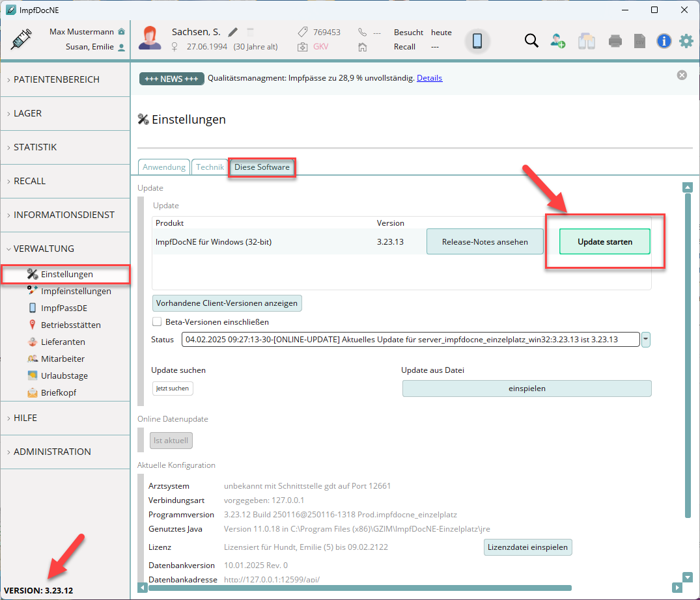Click Update starten button
The height and width of the screenshot is (600, 700).
(604, 242)
